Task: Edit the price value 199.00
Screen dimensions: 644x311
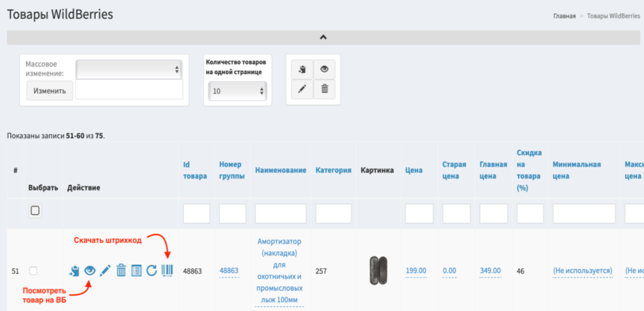Action: tap(416, 271)
